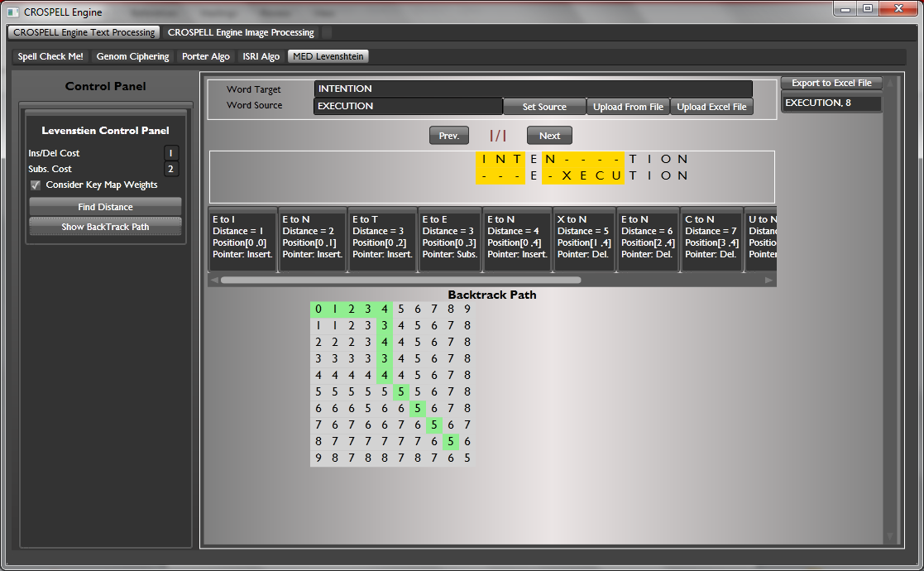Click the Set Source button
The width and height of the screenshot is (924, 571).
544,107
